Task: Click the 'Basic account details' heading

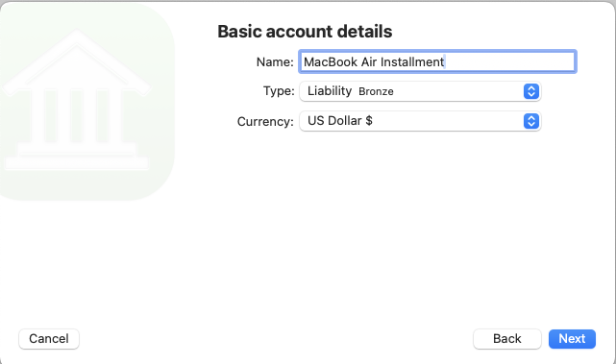Action: [x=305, y=32]
